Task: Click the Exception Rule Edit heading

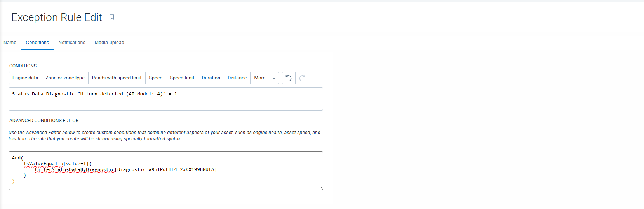Action: tap(57, 17)
